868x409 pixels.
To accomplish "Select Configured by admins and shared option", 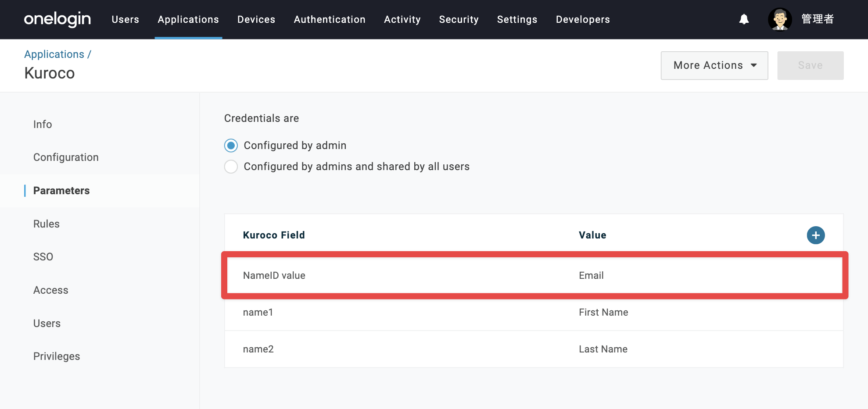I will pos(231,167).
